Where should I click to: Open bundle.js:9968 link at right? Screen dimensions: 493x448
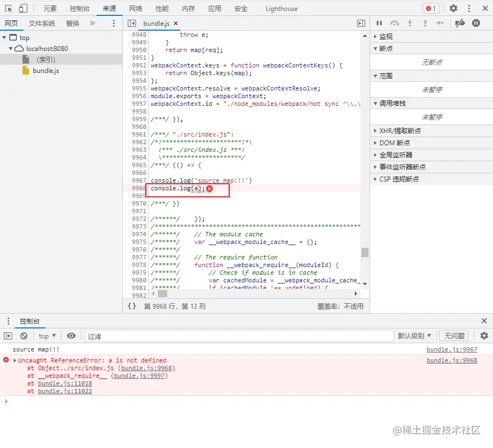coord(451,360)
